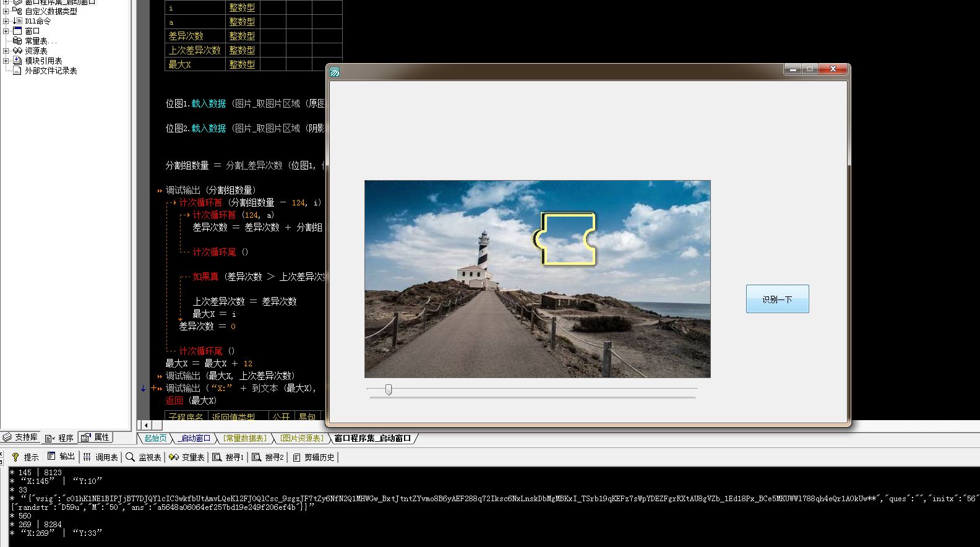Expand the 模块引用表 tree node
Viewport: 980px width, 547px height.
pyautogui.click(x=6, y=61)
